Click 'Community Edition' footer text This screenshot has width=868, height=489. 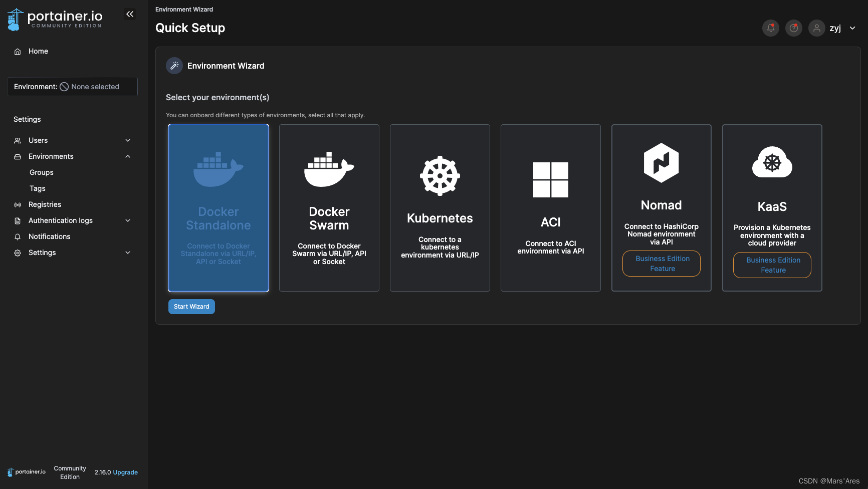(x=70, y=472)
